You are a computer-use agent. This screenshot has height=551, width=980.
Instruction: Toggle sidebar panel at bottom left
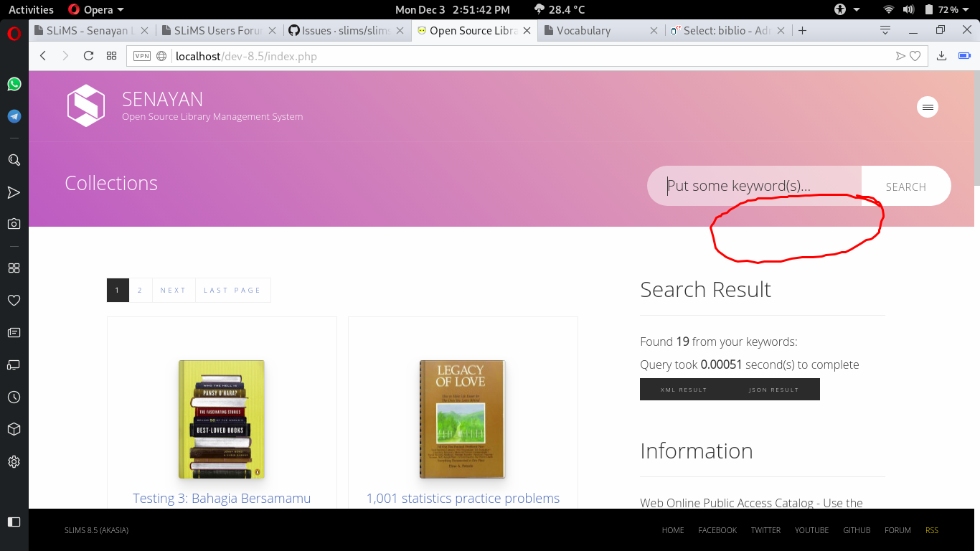14,522
